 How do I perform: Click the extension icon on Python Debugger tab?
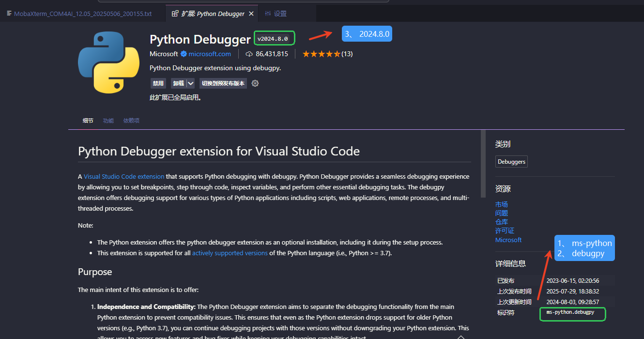click(x=175, y=14)
